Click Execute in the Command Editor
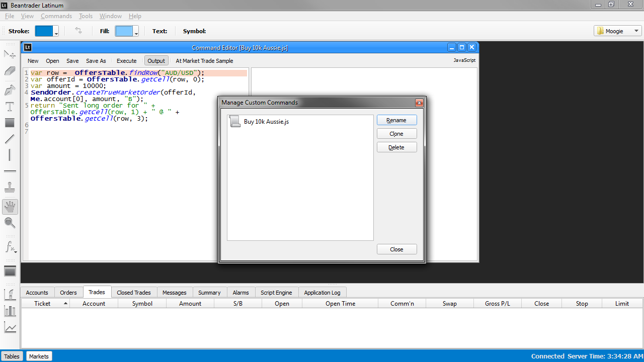This screenshot has width=644, height=362. [x=127, y=61]
